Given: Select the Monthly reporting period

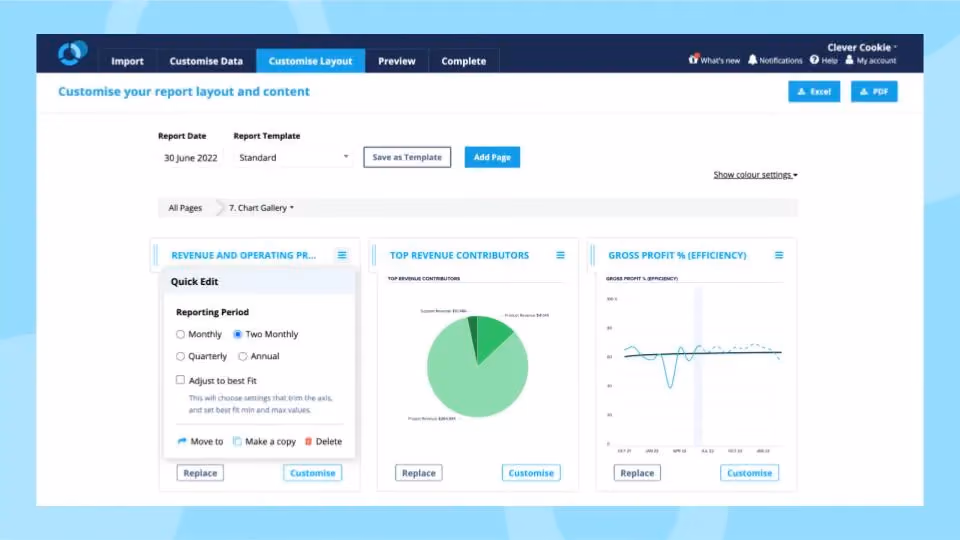Looking at the screenshot, I should pos(180,334).
